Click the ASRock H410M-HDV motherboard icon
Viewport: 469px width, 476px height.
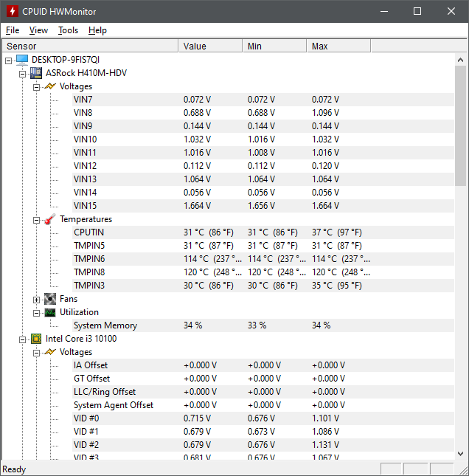point(36,73)
